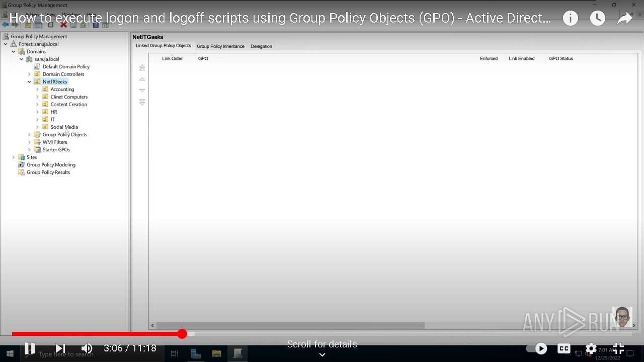Click move link up arrow
644x362 pixels.
coord(142,79)
